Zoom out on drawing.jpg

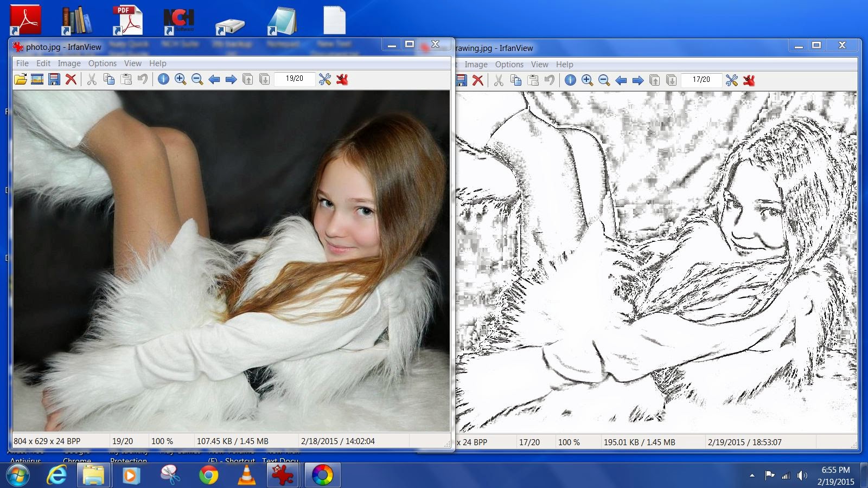coord(604,81)
